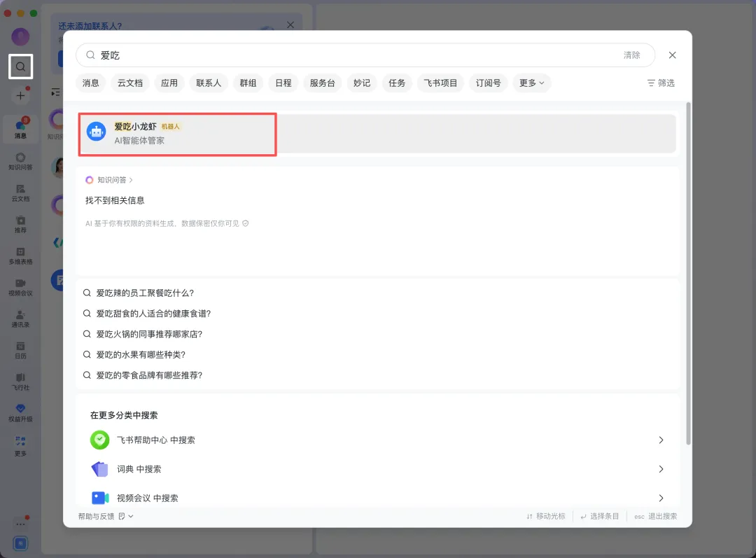Open chevron for 词典 中搜索
The height and width of the screenshot is (558, 756).
[x=661, y=469]
